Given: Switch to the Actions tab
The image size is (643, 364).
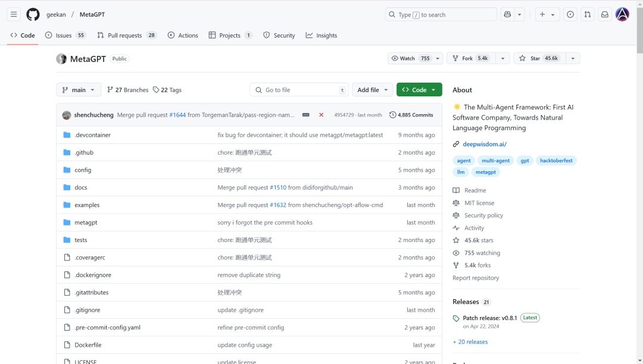Looking at the screenshot, I should [x=183, y=36].
